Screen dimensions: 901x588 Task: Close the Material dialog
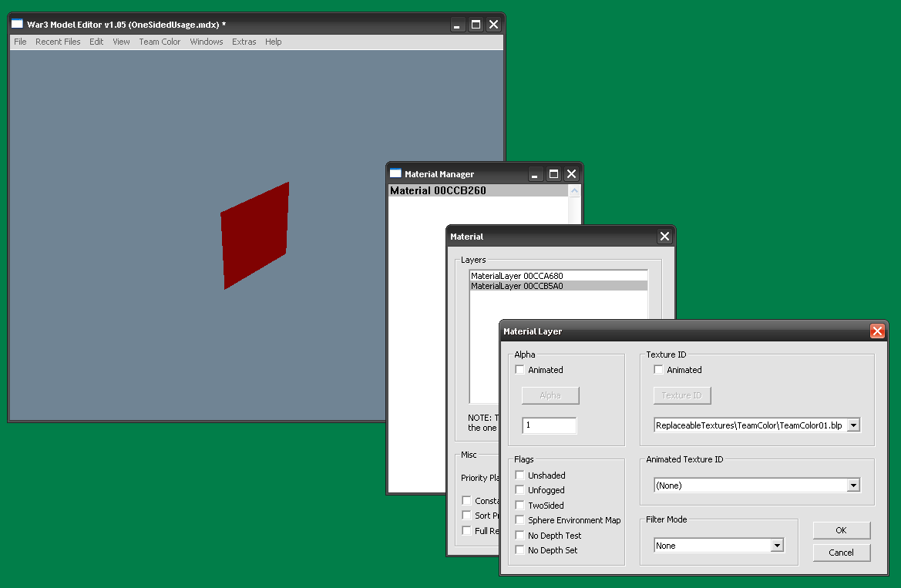pyautogui.click(x=665, y=237)
